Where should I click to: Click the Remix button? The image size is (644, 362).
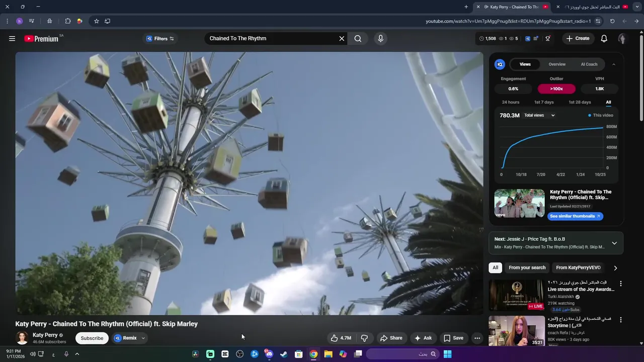point(125,338)
